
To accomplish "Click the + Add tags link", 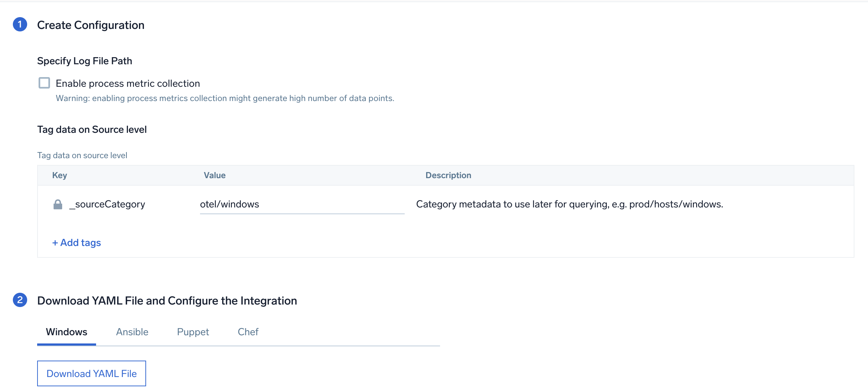I will pyautogui.click(x=76, y=243).
